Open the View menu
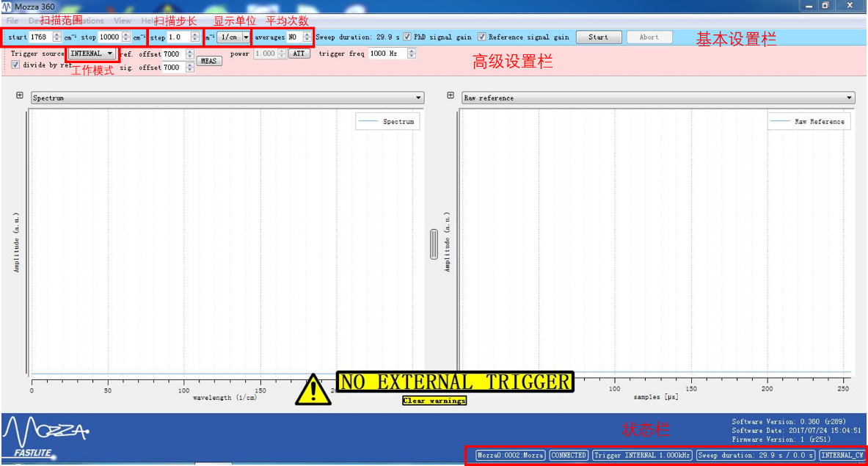The width and height of the screenshot is (868, 466). pyautogui.click(x=123, y=21)
